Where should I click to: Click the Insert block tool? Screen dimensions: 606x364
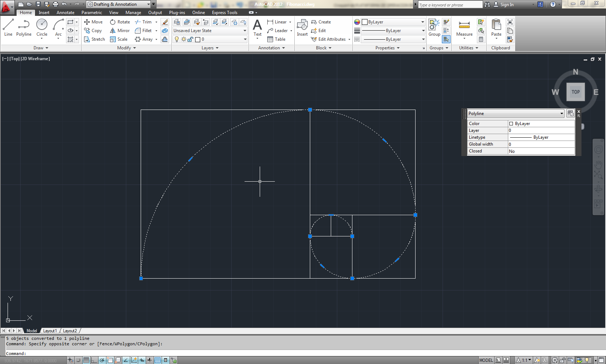[302, 28]
